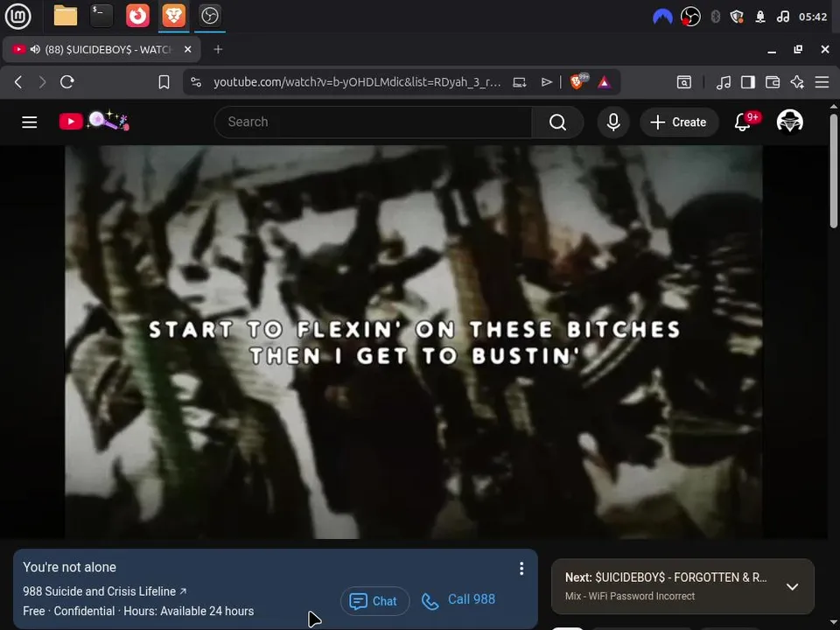Screen dimensions: 840x630
Task: Click the clock showing 05:42
Action: click(x=813, y=17)
